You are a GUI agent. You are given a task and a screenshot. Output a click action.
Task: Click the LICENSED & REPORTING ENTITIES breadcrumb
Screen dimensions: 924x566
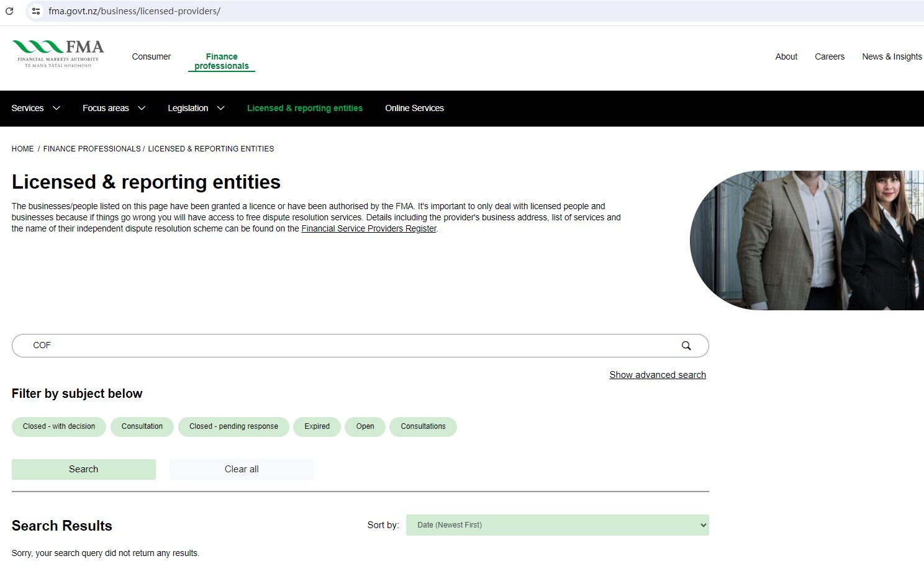211,149
